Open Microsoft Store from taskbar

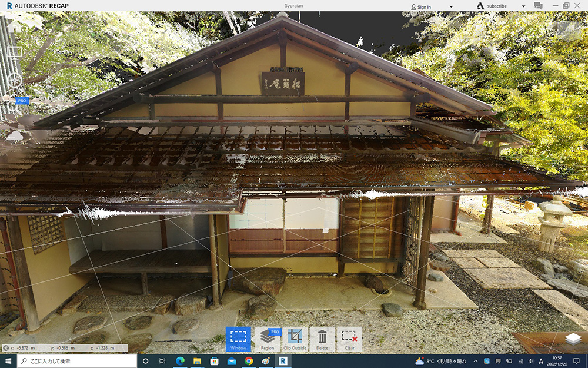[215, 361]
